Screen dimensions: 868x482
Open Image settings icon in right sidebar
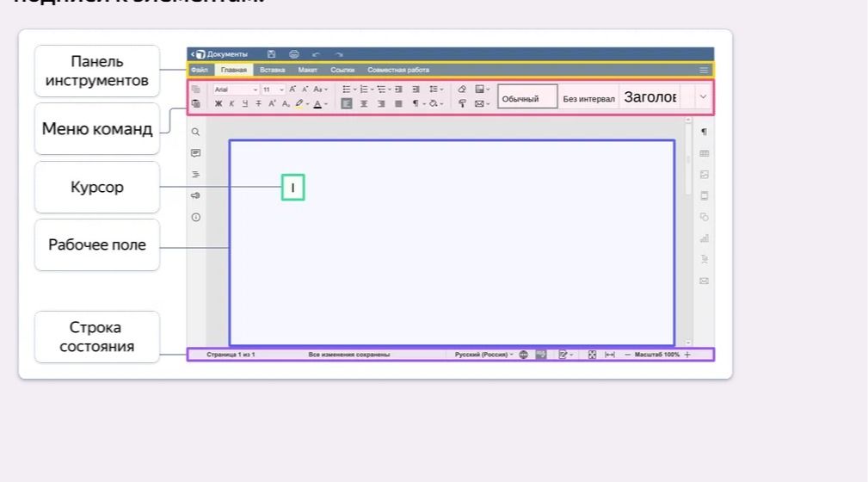[705, 175]
